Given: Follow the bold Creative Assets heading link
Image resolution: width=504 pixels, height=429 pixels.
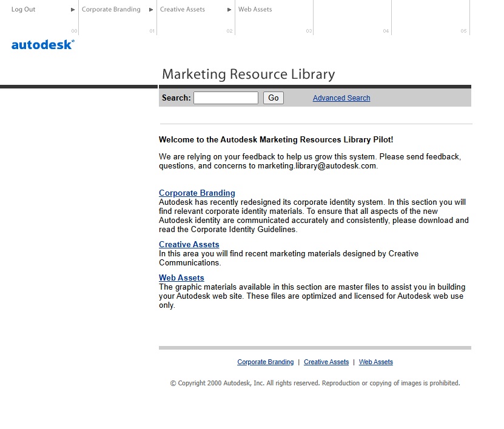Looking at the screenshot, I should pos(189,245).
